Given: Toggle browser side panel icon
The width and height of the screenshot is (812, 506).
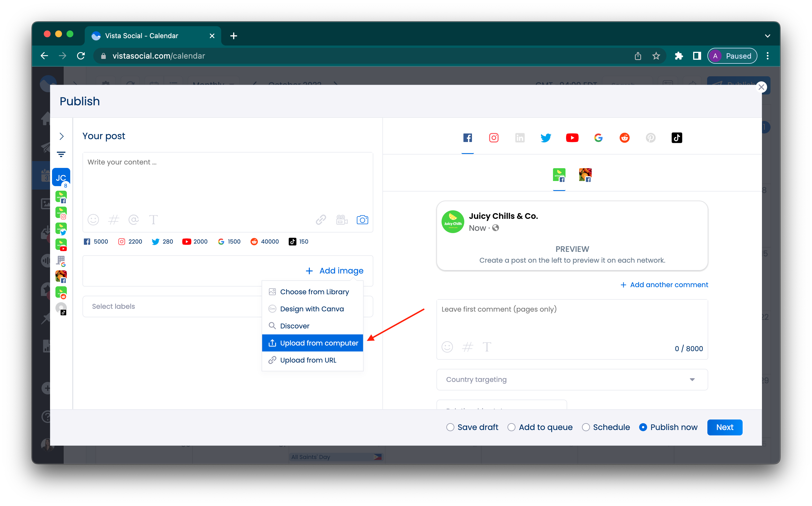Looking at the screenshot, I should pyautogui.click(x=697, y=56).
